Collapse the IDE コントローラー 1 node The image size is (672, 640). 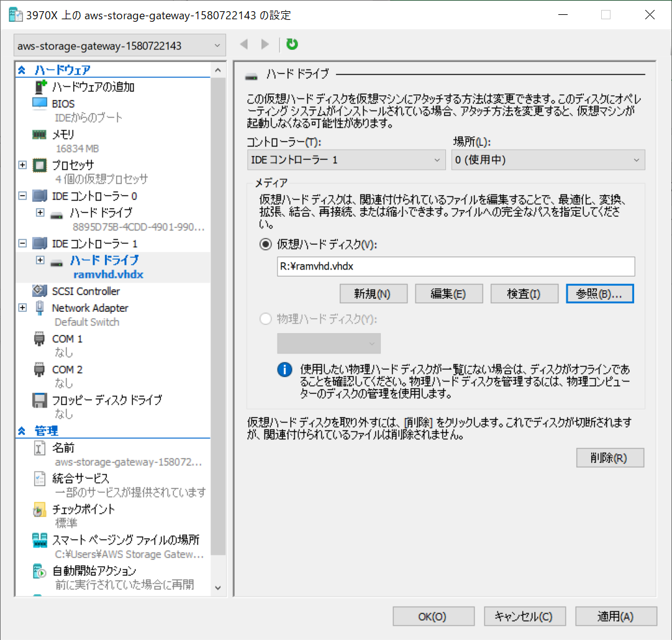(x=23, y=244)
